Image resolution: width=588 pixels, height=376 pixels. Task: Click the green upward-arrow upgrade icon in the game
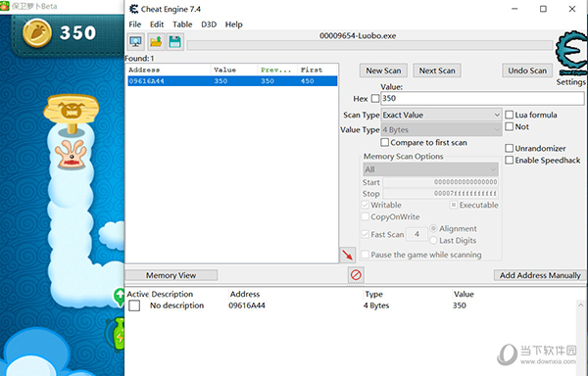(x=120, y=298)
